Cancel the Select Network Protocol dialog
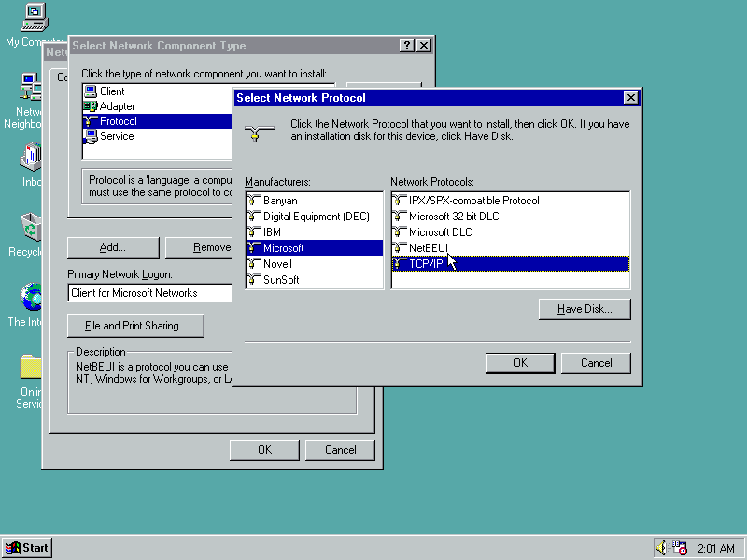The width and height of the screenshot is (747, 560). click(x=596, y=363)
